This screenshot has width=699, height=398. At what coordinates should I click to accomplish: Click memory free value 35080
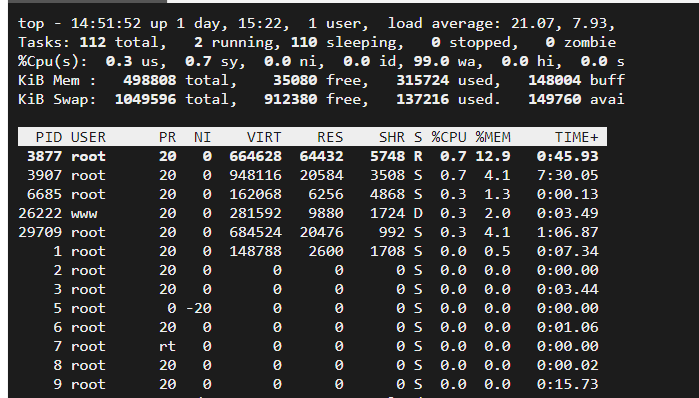pos(295,80)
